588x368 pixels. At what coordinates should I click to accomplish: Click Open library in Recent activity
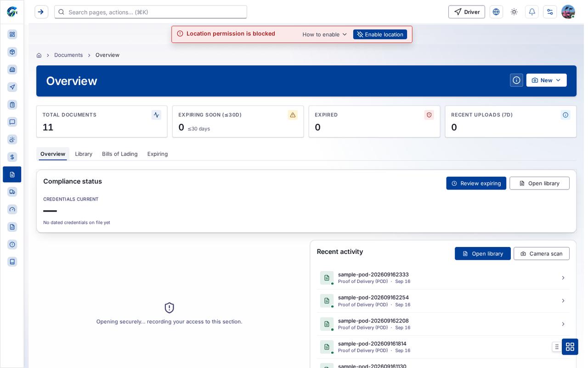pos(482,253)
